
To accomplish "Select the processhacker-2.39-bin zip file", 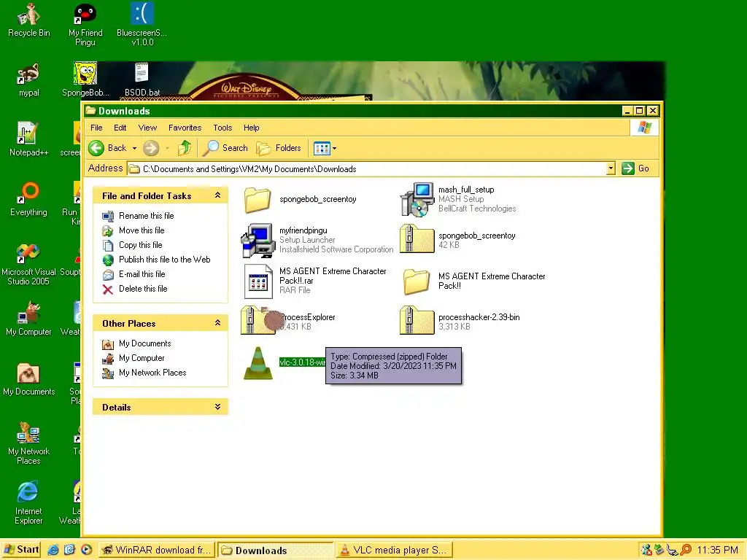I will [x=417, y=321].
